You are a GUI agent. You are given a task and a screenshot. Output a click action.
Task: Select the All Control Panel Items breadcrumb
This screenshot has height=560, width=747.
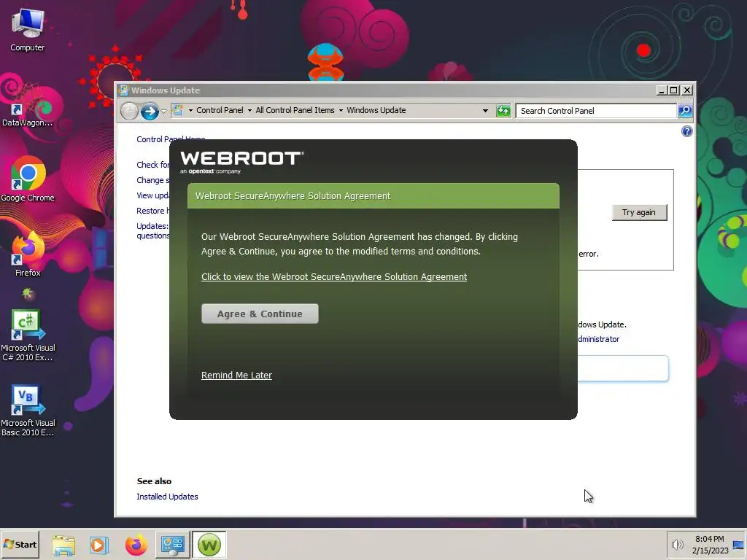(295, 110)
